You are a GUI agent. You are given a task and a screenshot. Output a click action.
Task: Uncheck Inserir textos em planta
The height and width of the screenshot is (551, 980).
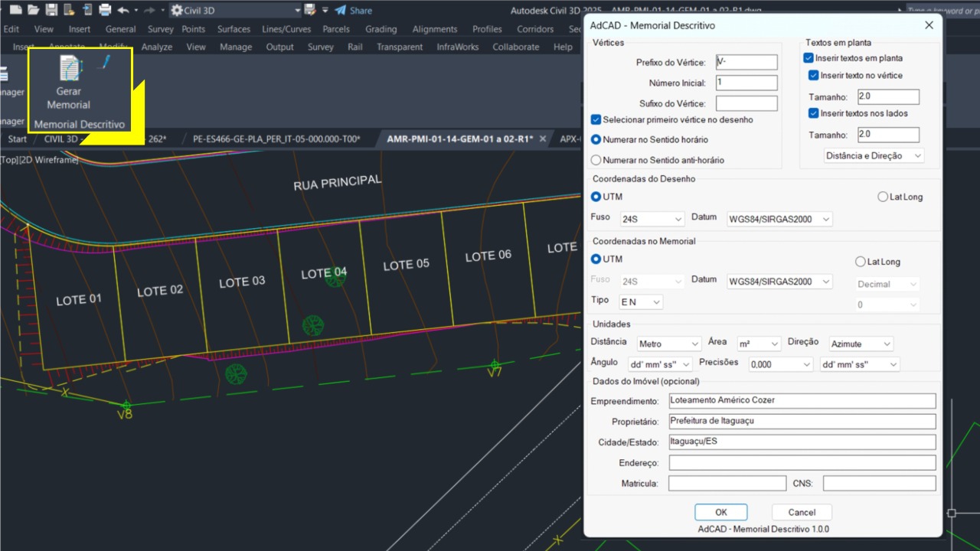coord(808,58)
